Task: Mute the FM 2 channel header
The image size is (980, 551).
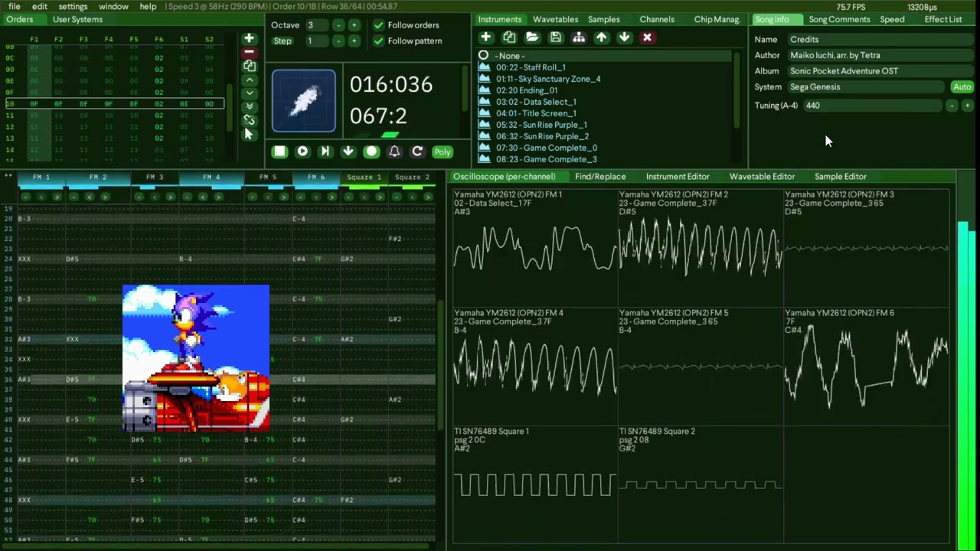Action: coord(98,178)
